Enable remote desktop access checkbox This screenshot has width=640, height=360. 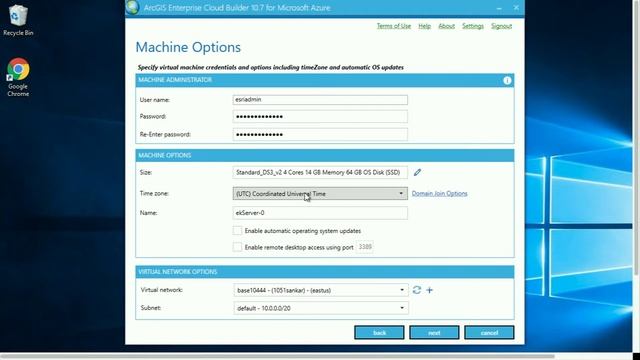(237, 247)
